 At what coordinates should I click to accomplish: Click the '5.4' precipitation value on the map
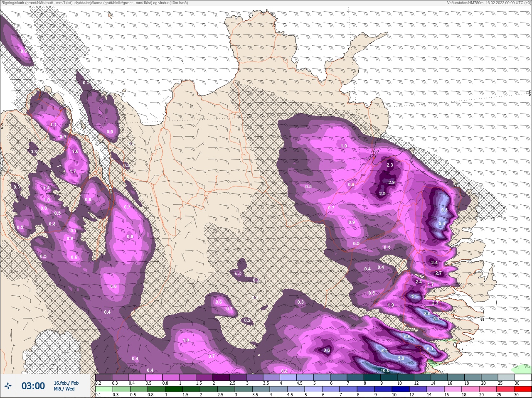442,224
